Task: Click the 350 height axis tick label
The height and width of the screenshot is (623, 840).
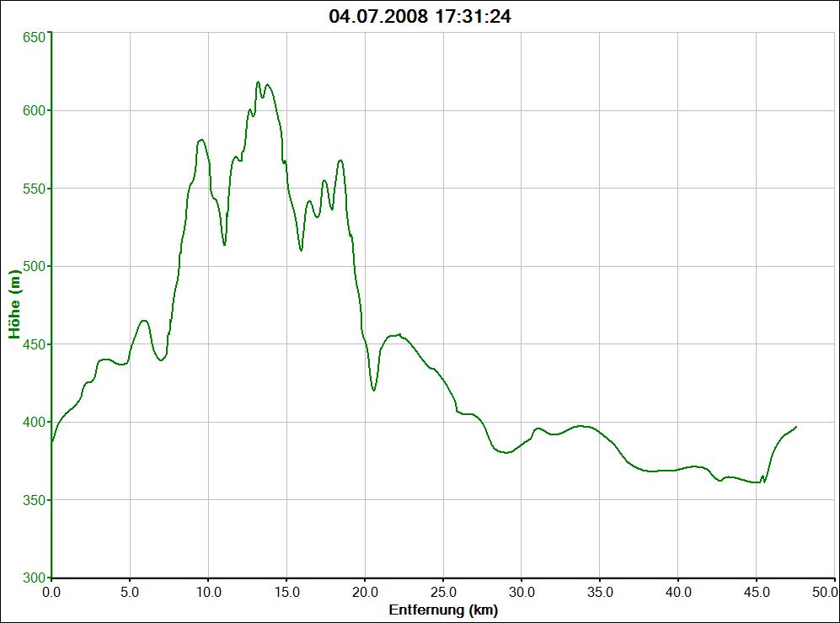Action: click(34, 500)
